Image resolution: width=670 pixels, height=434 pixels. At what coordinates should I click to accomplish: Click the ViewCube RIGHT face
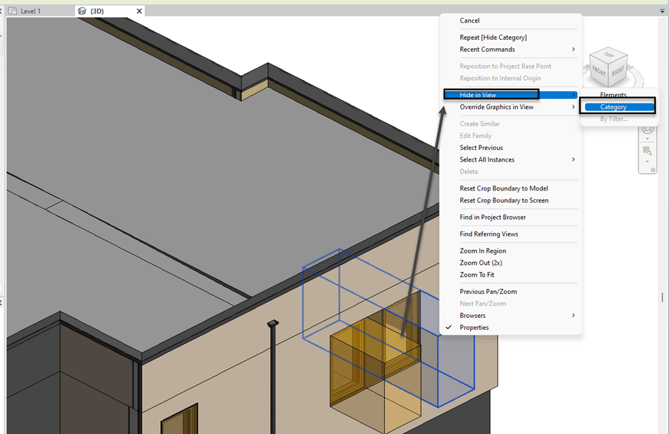[x=619, y=72]
